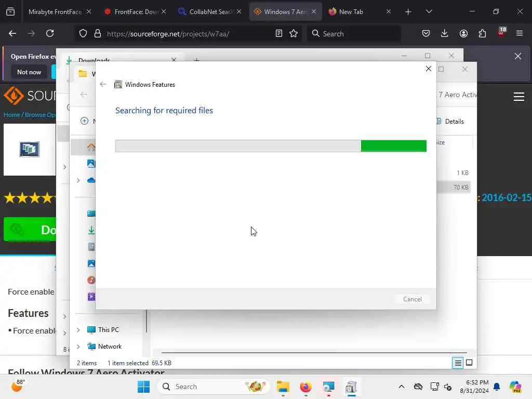Switch to details view in File Explorer
This screenshot has height=399, width=532.
[x=458, y=363]
